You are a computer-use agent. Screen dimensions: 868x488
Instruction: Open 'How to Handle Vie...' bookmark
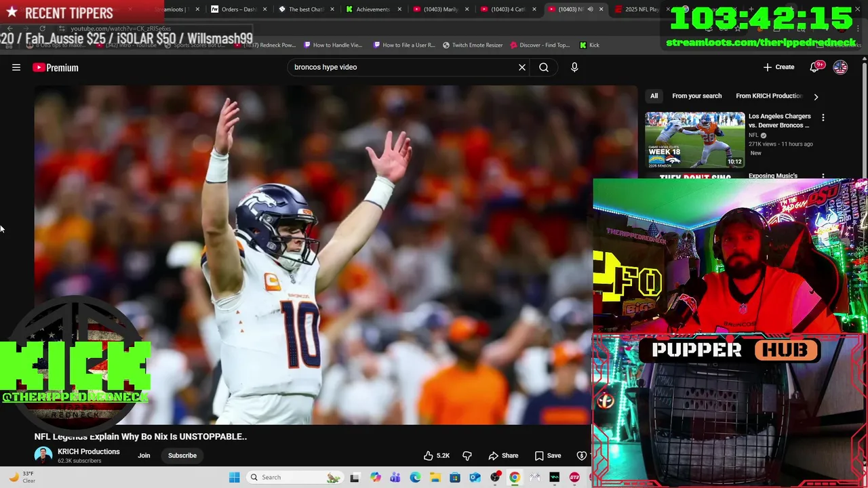[333, 45]
